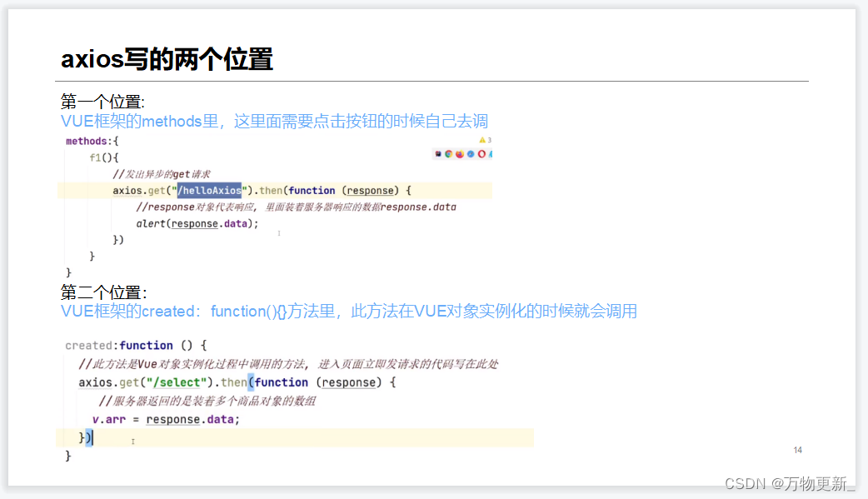Click the "/select" URL string
Viewport: 868px width, 499px height.
click(177, 382)
